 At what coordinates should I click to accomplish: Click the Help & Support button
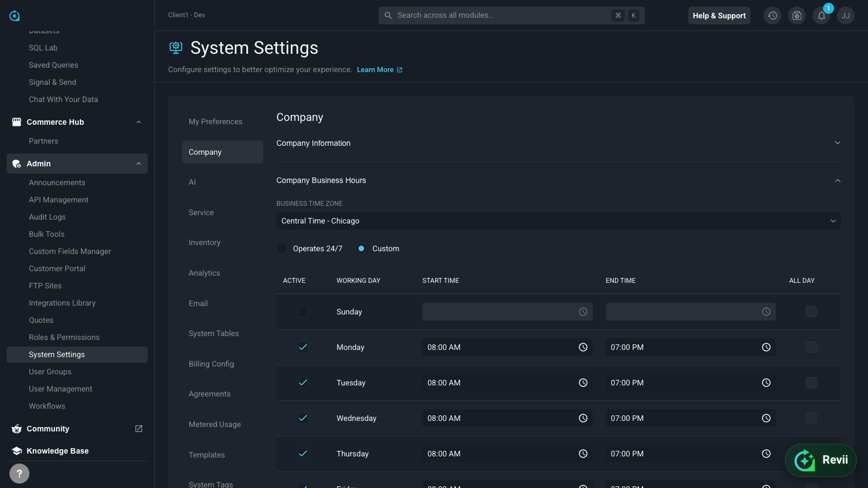click(x=719, y=16)
